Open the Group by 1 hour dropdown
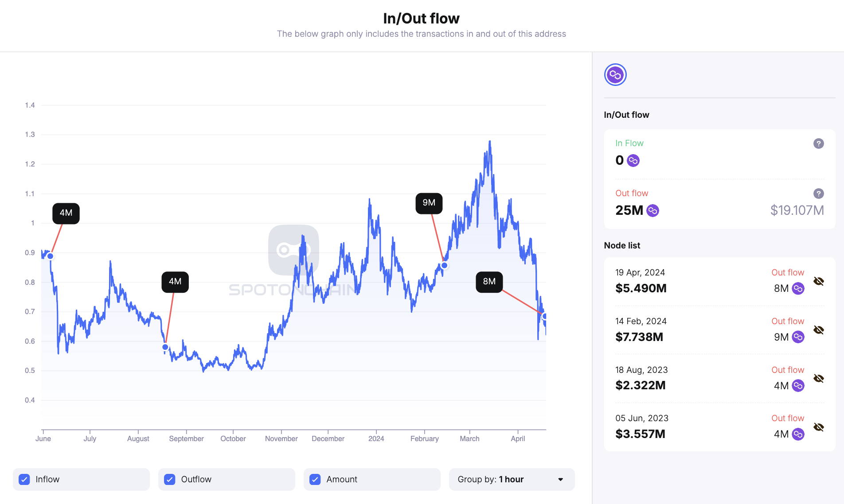 (512, 479)
